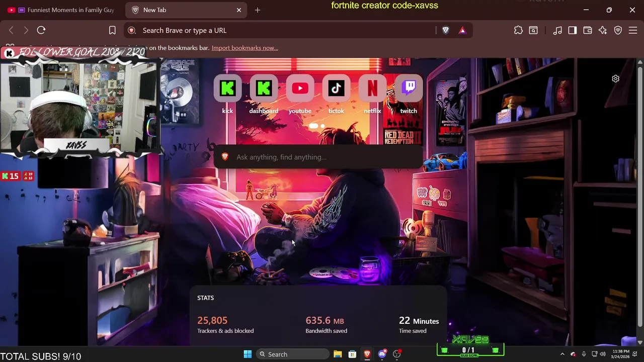Open the Brave hamburger main menu

(x=633, y=30)
